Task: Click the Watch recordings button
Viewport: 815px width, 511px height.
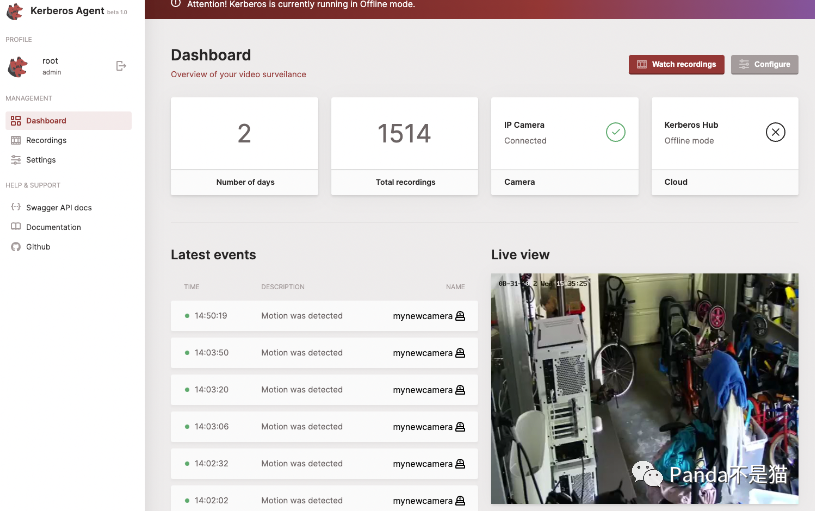Action: point(676,64)
